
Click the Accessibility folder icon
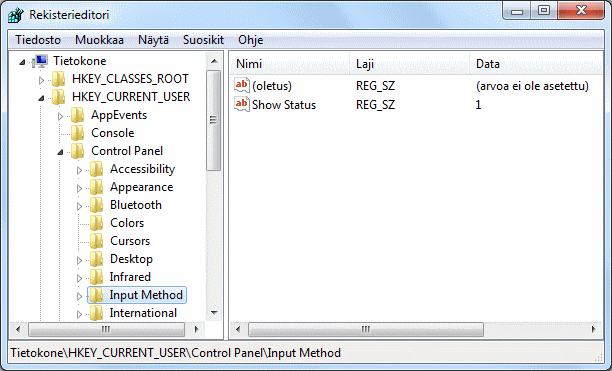pyautogui.click(x=96, y=169)
